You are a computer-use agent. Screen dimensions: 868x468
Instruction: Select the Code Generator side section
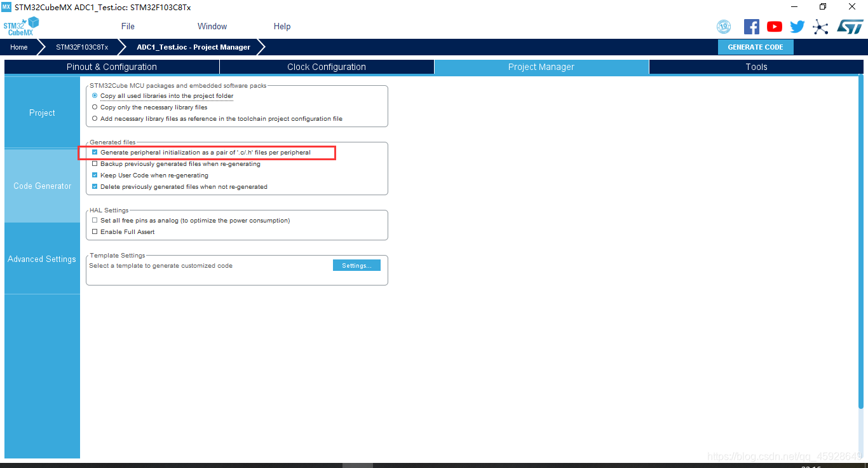coord(42,186)
